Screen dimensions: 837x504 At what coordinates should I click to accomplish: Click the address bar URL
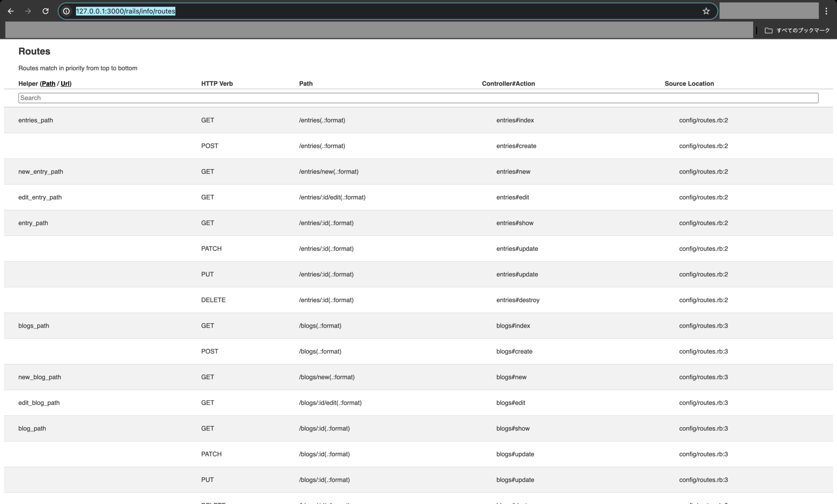point(125,11)
